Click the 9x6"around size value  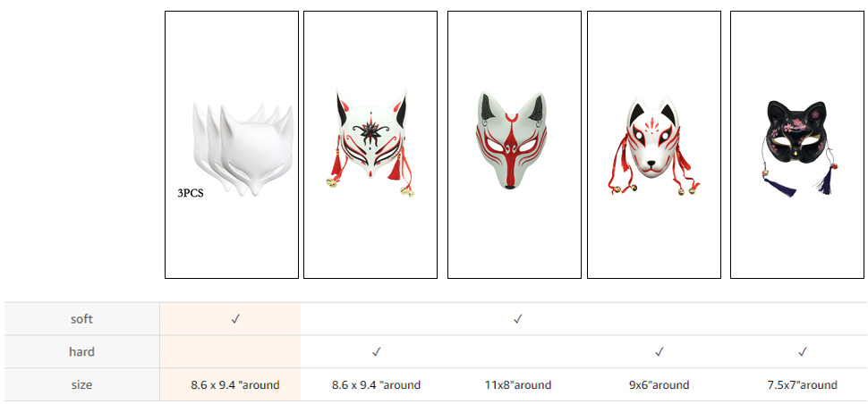[659, 384]
